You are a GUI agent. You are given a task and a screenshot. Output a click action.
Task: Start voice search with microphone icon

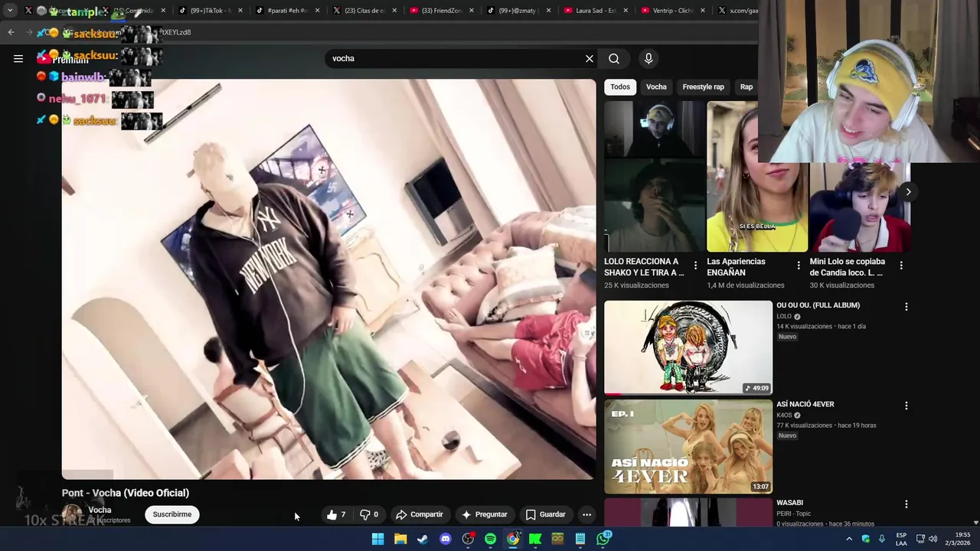click(x=648, y=58)
